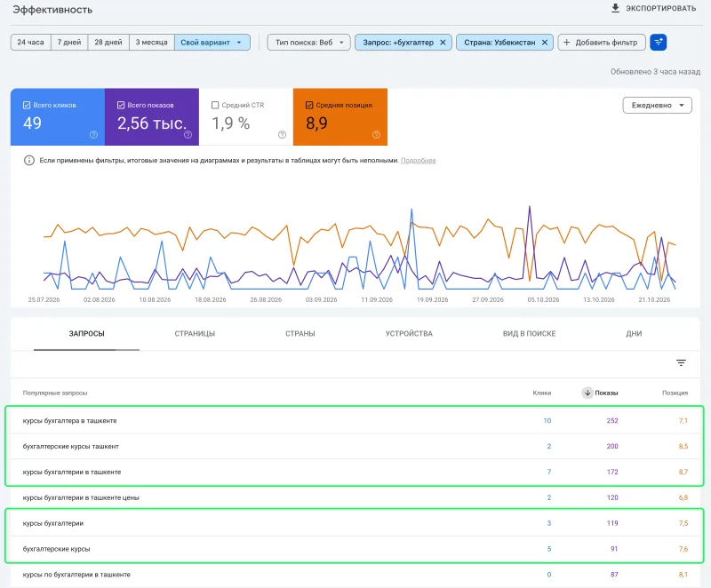Click position value 7,1
Viewport: 711px width, 588px height.
click(683, 420)
